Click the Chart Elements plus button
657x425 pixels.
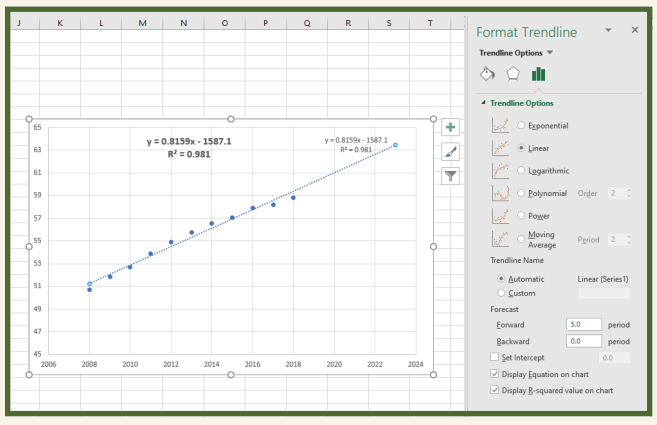(x=450, y=127)
